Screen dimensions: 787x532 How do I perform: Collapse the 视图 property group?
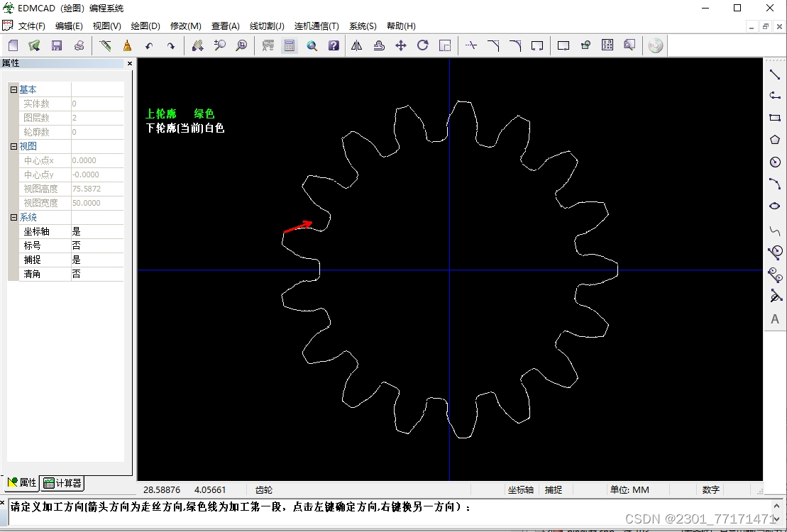[x=13, y=147]
